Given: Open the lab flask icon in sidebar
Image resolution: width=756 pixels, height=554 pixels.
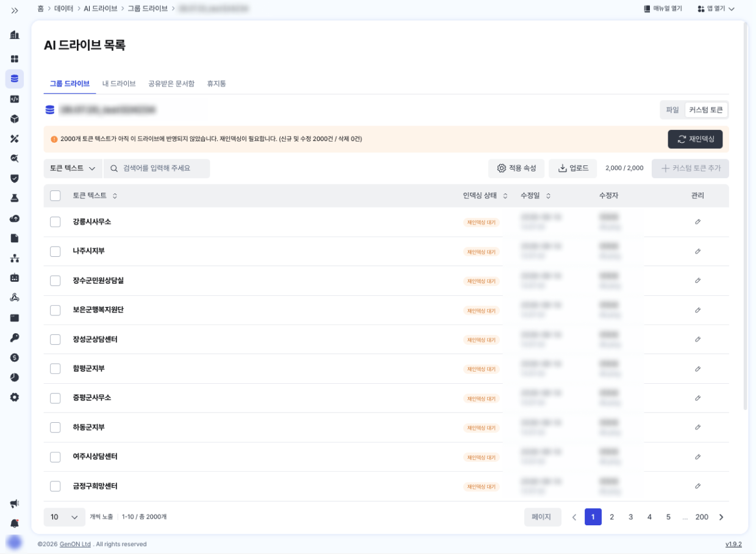Looking at the screenshot, I should (x=15, y=198).
